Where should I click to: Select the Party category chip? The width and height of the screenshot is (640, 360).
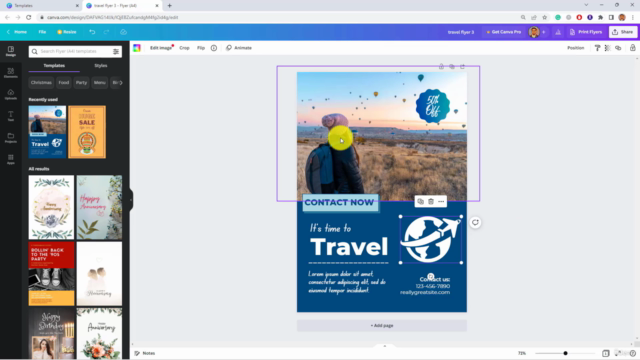click(x=81, y=82)
